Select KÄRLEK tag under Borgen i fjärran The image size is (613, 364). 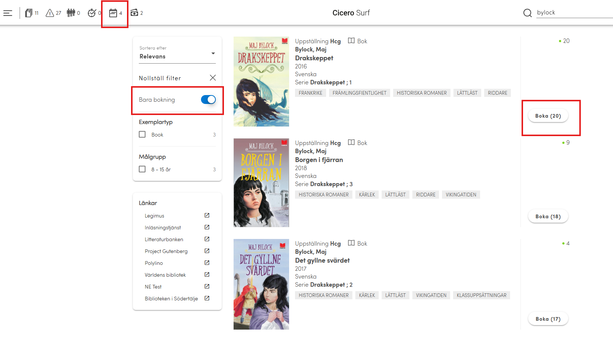(x=367, y=195)
